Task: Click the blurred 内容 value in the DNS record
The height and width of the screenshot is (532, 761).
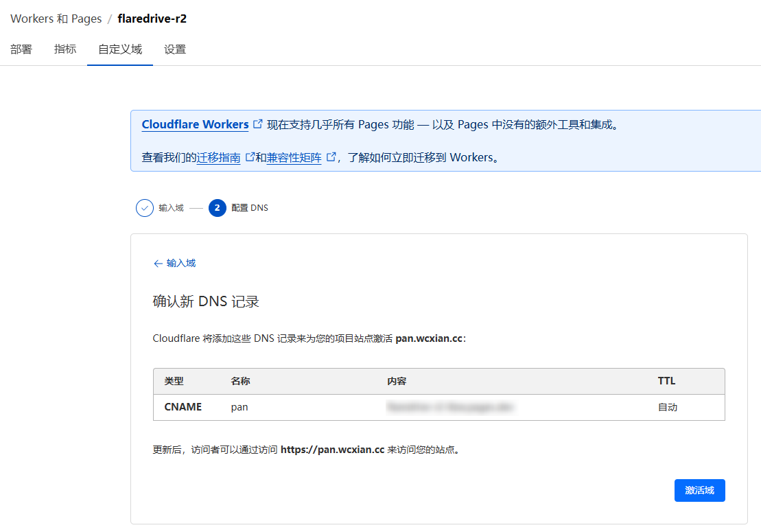Action: [x=450, y=407]
